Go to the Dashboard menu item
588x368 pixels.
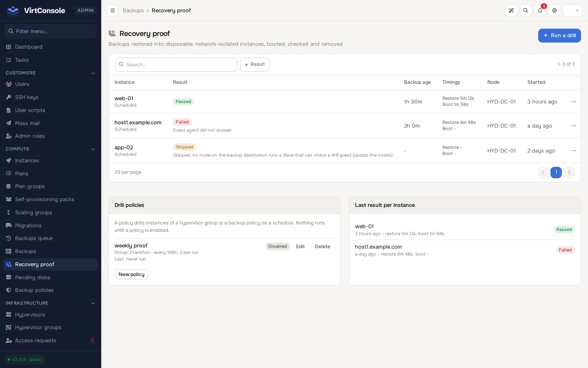(x=51, y=47)
